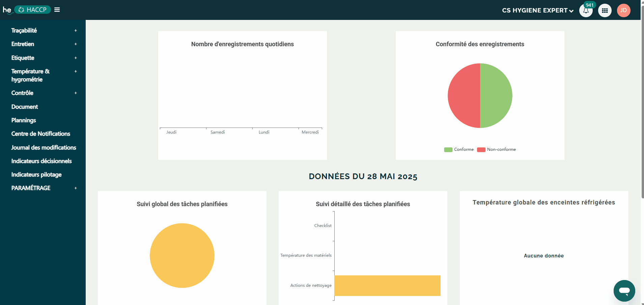Expand the Entretien plus sign
The height and width of the screenshot is (305, 644).
click(76, 44)
